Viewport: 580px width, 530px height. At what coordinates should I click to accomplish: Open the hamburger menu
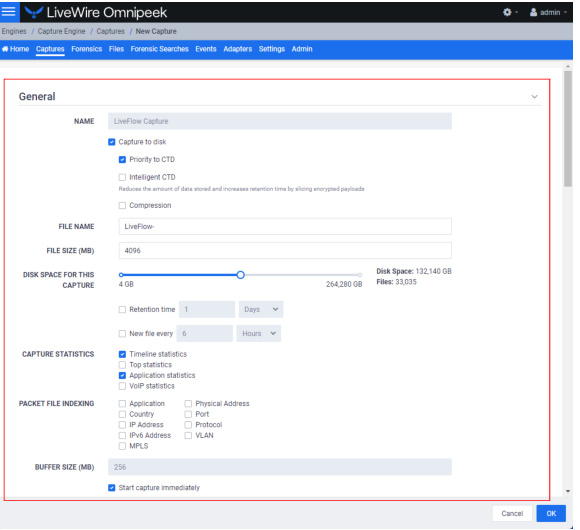point(9,11)
